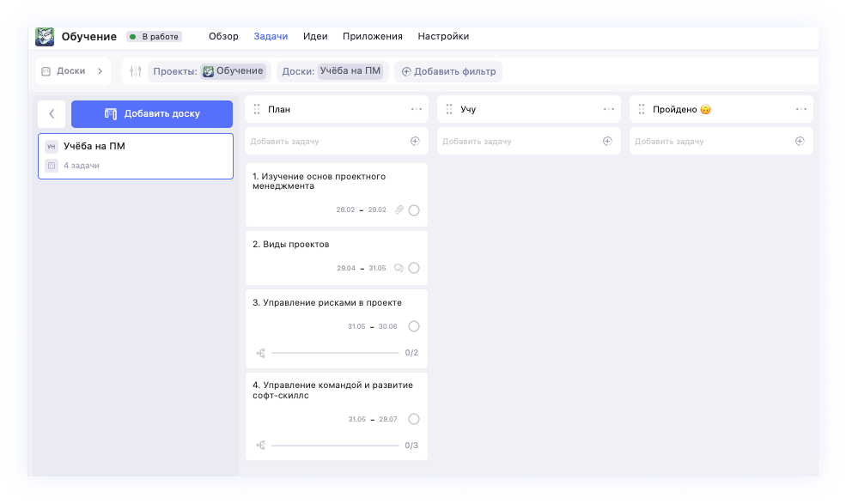The height and width of the screenshot is (504, 846).
Task: Expand the 'Доски' panel chevron
Action: (x=100, y=71)
